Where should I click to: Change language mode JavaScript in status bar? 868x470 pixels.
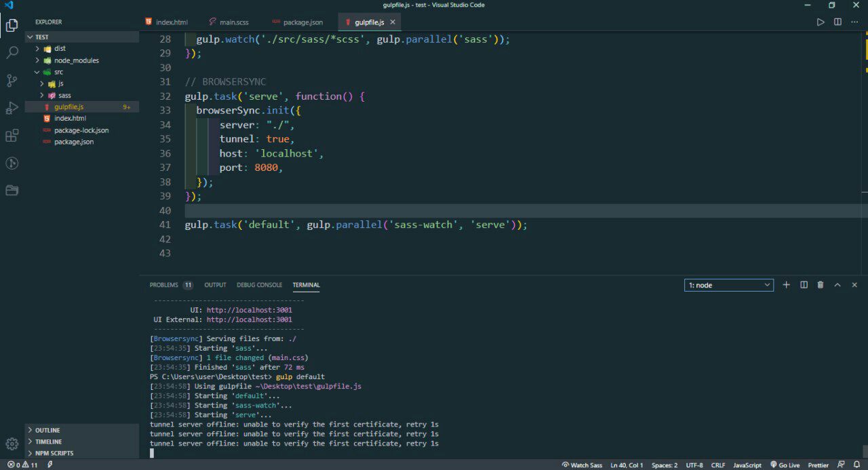click(x=747, y=465)
